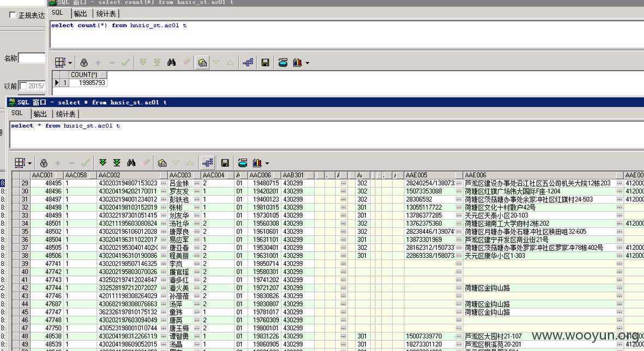Click binoculars find icon in count(*) window
The width and height of the screenshot is (644, 351).
coord(172,62)
